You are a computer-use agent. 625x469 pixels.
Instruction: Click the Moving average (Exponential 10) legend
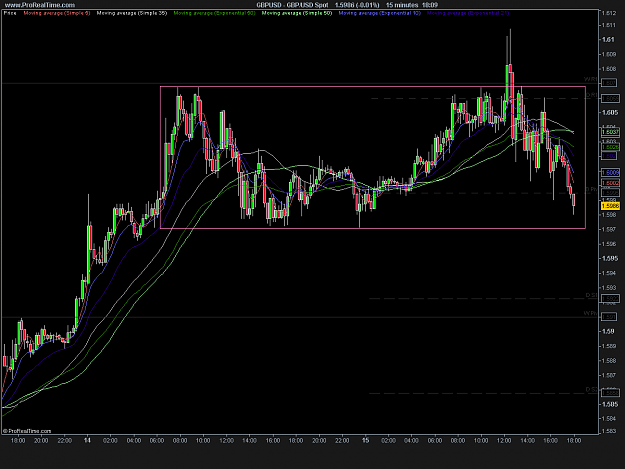[379, 13]
